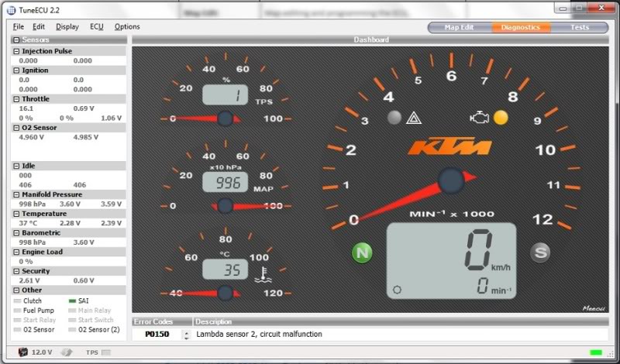Click the green connection indicator in status bar
620x364 pixels.
click(x=595, y=352)
